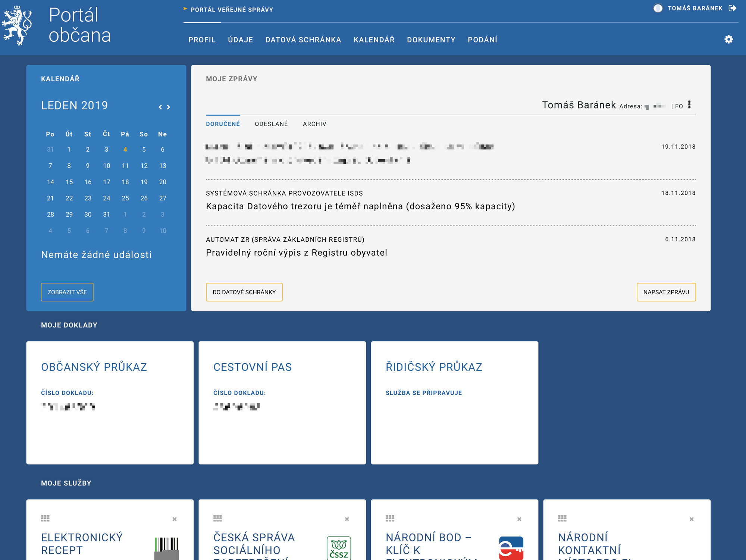The width and height of the screenshot is (746, 560).
Task: Select January 18 in the calendar
Action: [x=125, y=182]
